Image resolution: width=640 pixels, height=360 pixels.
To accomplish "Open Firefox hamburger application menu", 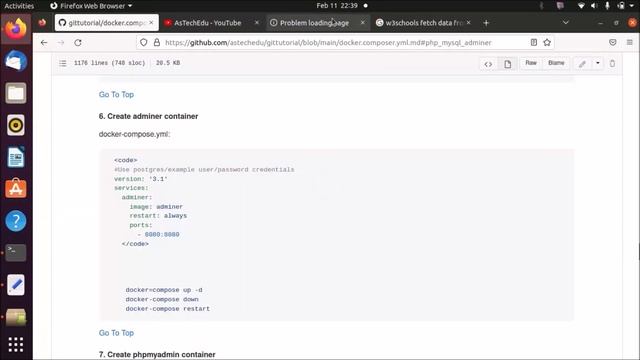I will pos(630,42).
